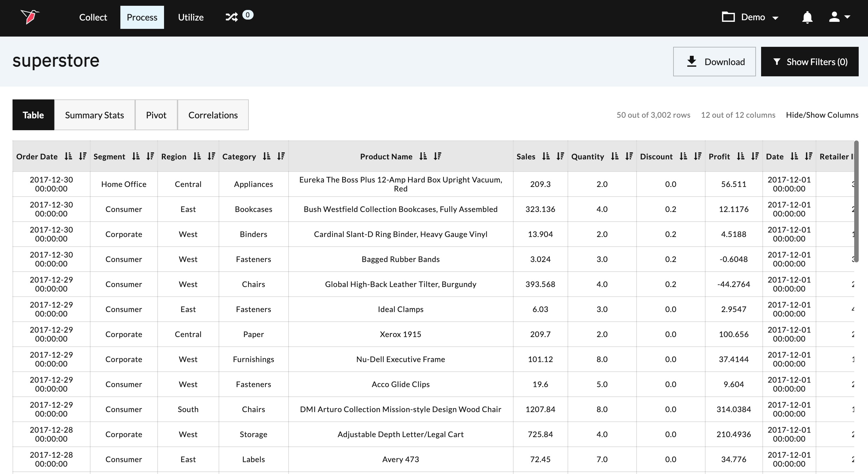
Task: Open the shuffle pipeline icon
Action: point(231,17)
